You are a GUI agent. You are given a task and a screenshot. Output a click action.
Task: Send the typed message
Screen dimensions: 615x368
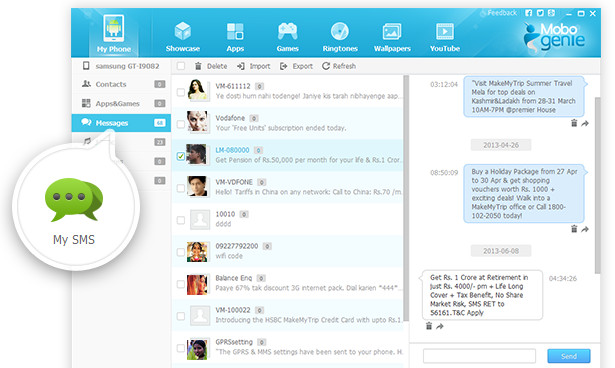pos(569,356)
